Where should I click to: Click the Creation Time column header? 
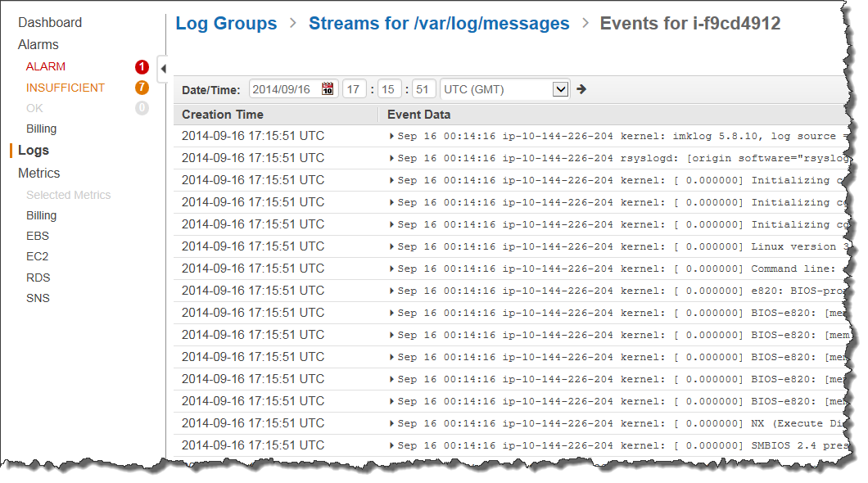click(223, 115)
